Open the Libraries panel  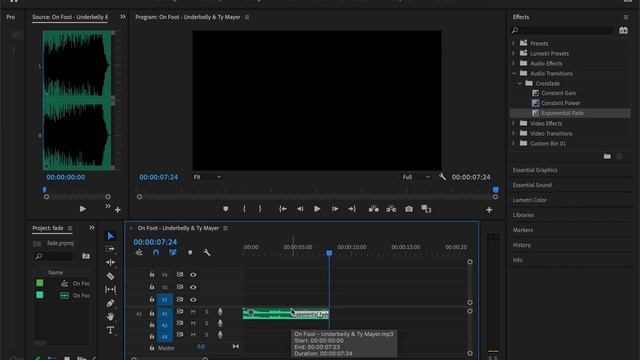point(523,215)
